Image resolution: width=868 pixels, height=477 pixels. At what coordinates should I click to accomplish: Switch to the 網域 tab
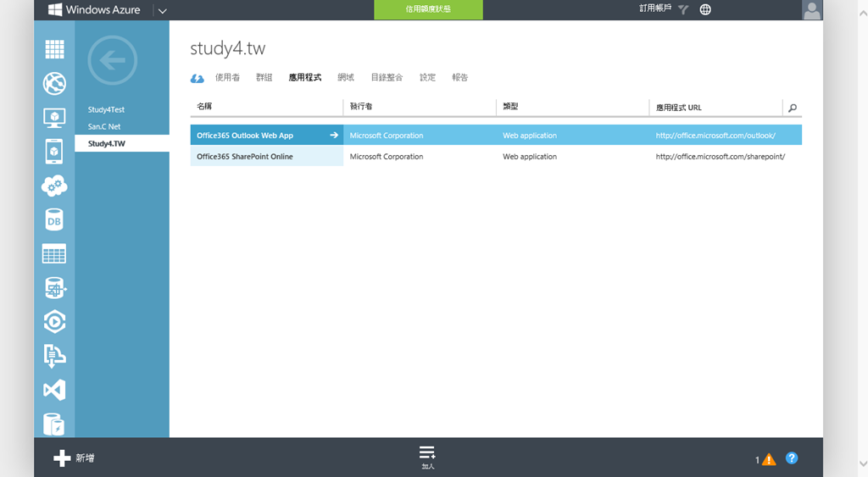tap(346, 77)
